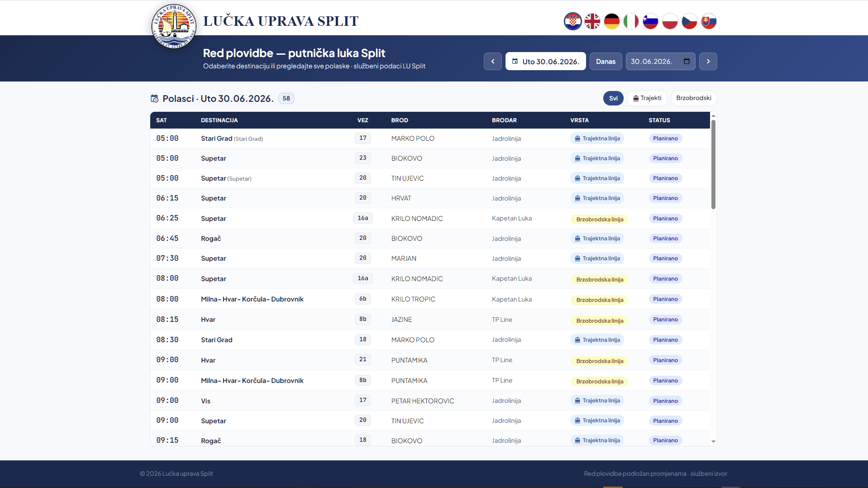Click berth 6b in KRILO TROPIC row
868x488 pixels.
[x=362, y=299]
